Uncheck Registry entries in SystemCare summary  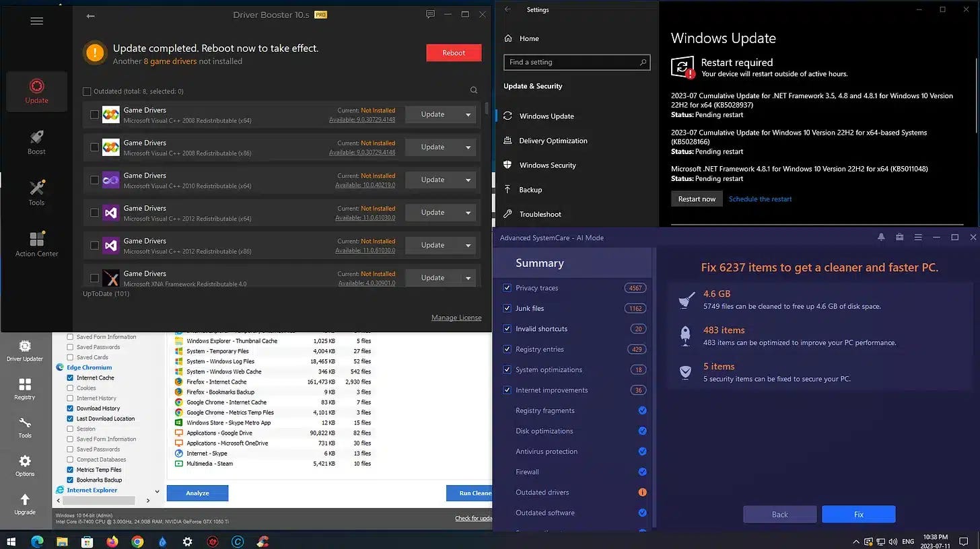tap(507, 349)
